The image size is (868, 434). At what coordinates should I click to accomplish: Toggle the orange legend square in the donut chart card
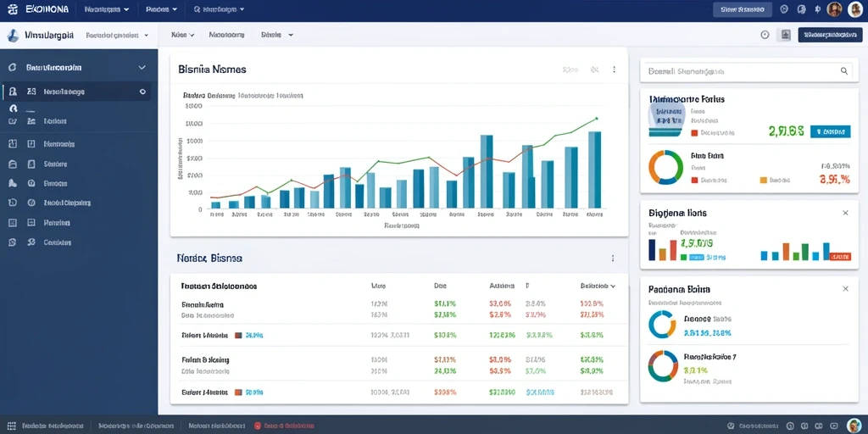coord(764,180)
